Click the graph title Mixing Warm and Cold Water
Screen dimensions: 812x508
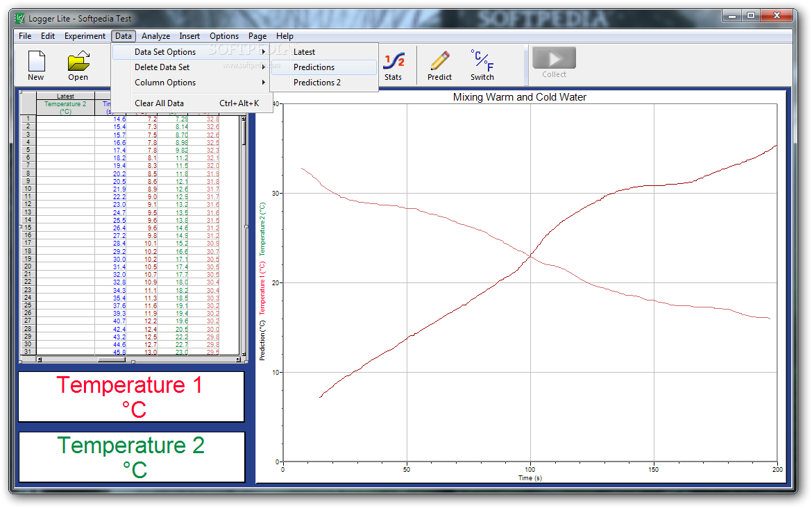519,97
